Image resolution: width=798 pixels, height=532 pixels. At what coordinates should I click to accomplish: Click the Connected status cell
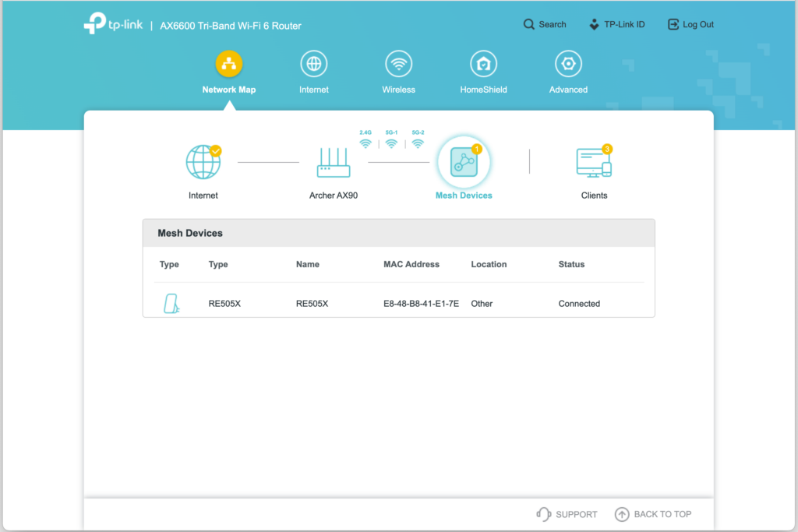point(579,304)
